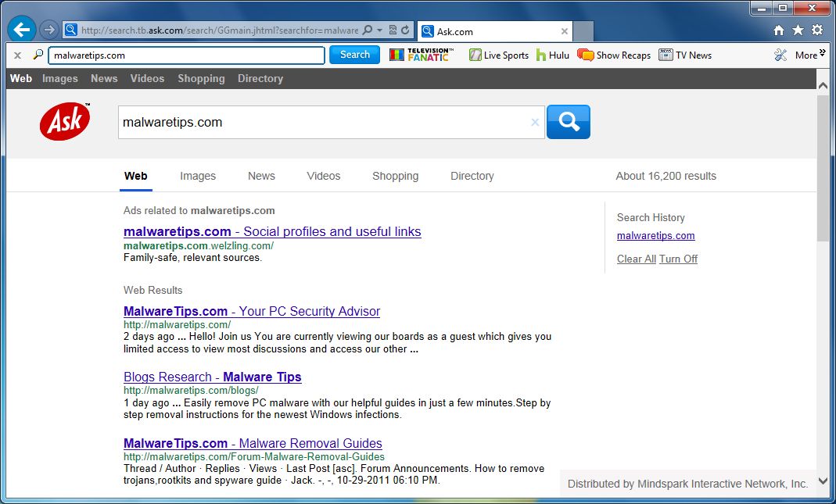Click malwaretips.com in Search History
Image resolution: width=836 pixels, height=504 pixels.
pyautogui.click(x=656, y=235)
